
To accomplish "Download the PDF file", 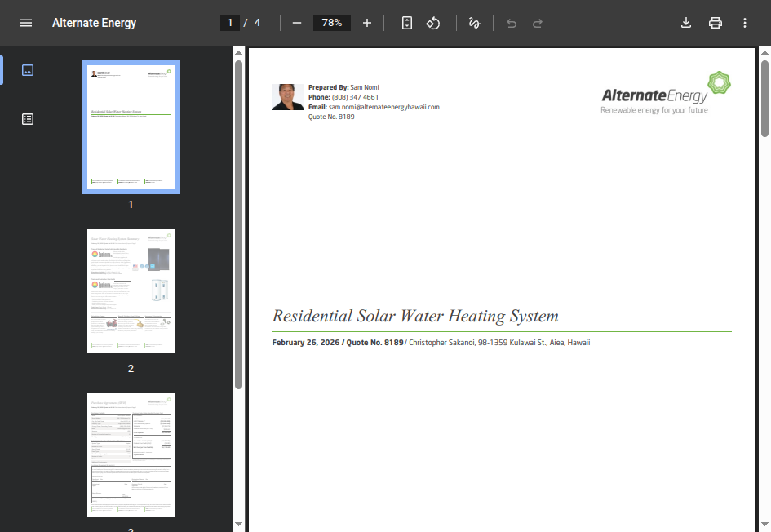I will tap(686, 23).
